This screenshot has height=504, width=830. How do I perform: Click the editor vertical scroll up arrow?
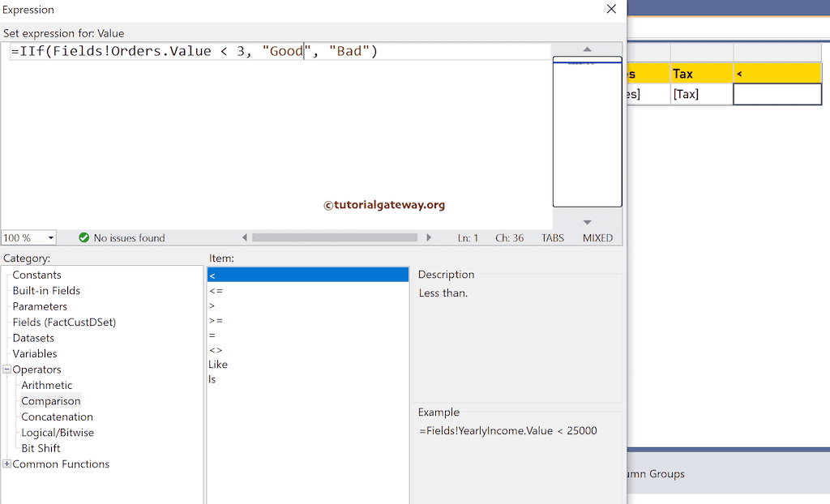click(587, 49)
